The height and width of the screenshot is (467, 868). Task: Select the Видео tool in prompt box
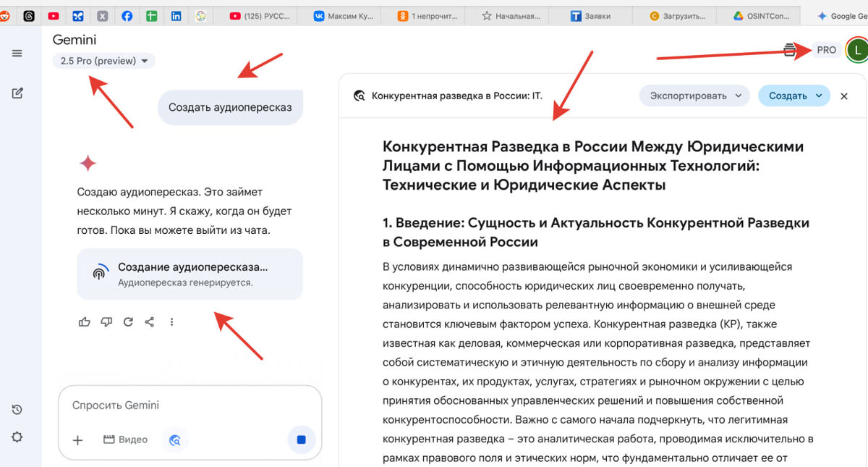tap(125, 439)
